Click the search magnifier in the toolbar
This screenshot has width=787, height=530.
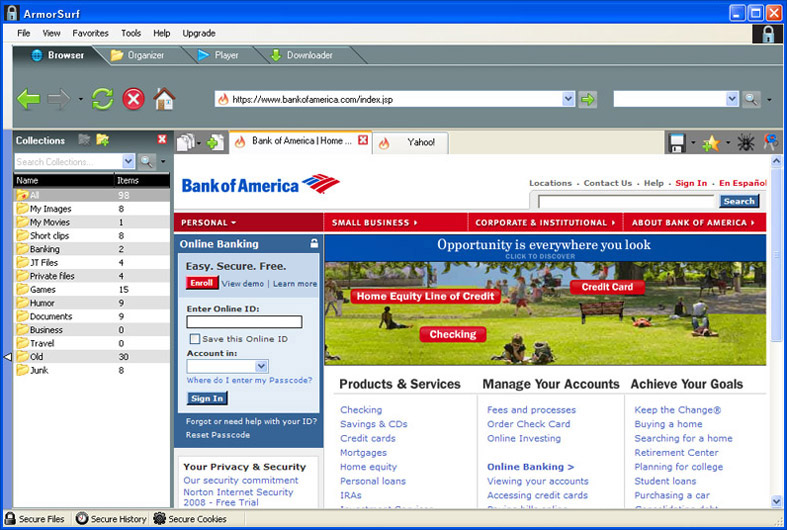[751, 99]
